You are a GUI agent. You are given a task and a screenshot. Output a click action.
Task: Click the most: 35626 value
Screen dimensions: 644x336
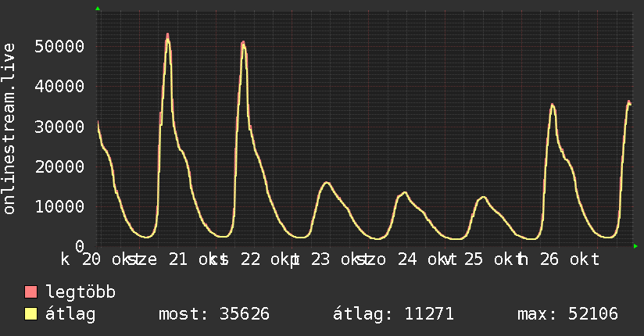214,314
